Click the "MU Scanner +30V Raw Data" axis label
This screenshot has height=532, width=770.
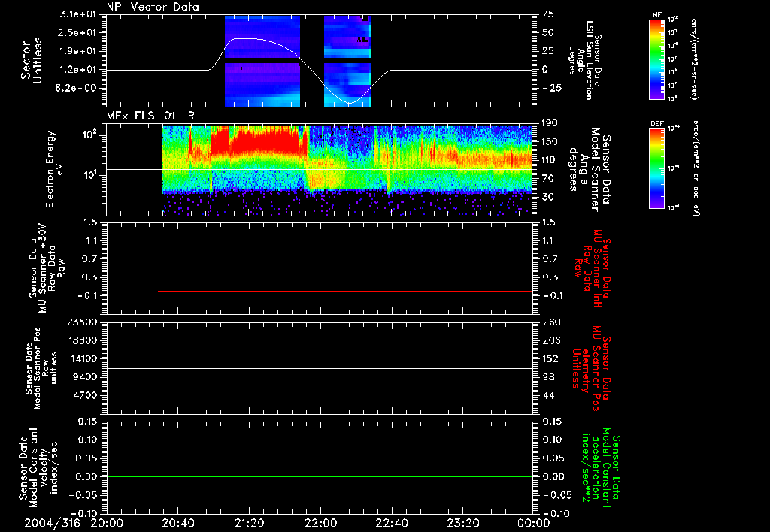(x=47, y=268)
